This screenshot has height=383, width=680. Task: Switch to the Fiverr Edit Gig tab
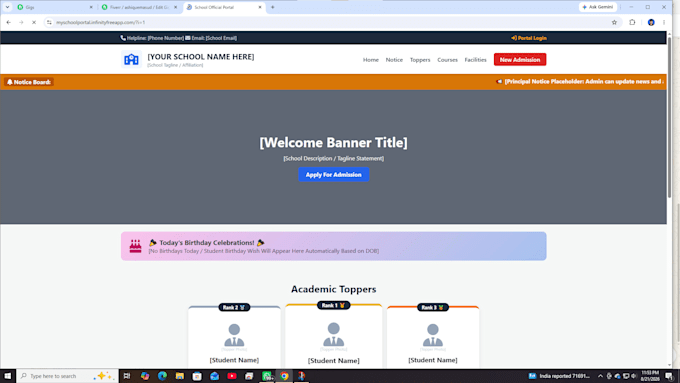point(138,7)
